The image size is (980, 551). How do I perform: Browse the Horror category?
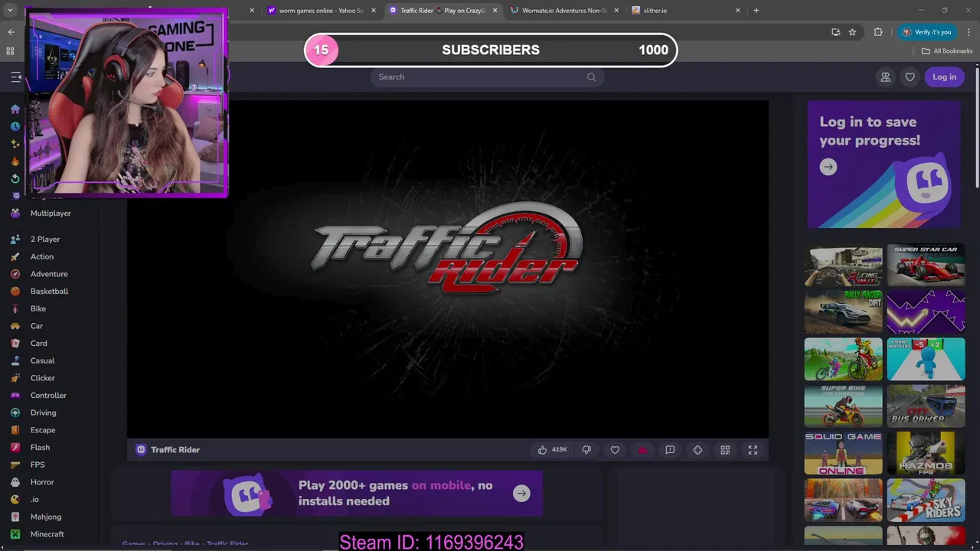(x=42, y=482)
